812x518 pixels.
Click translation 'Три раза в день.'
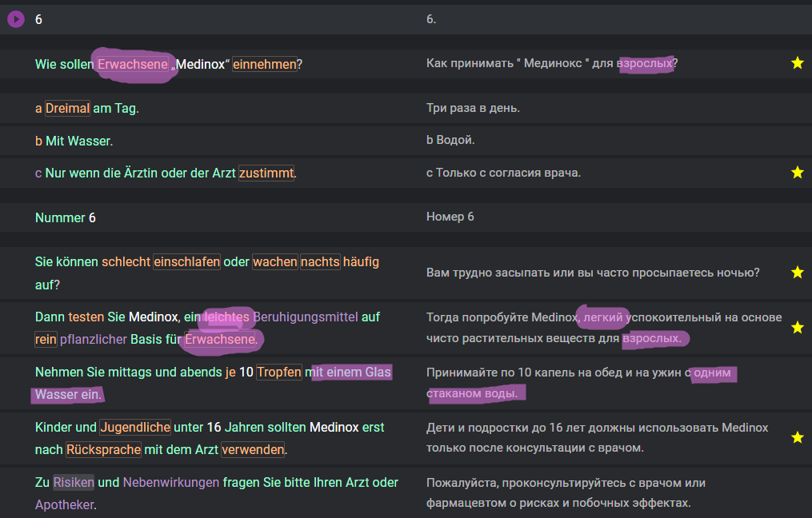[473, 108]
